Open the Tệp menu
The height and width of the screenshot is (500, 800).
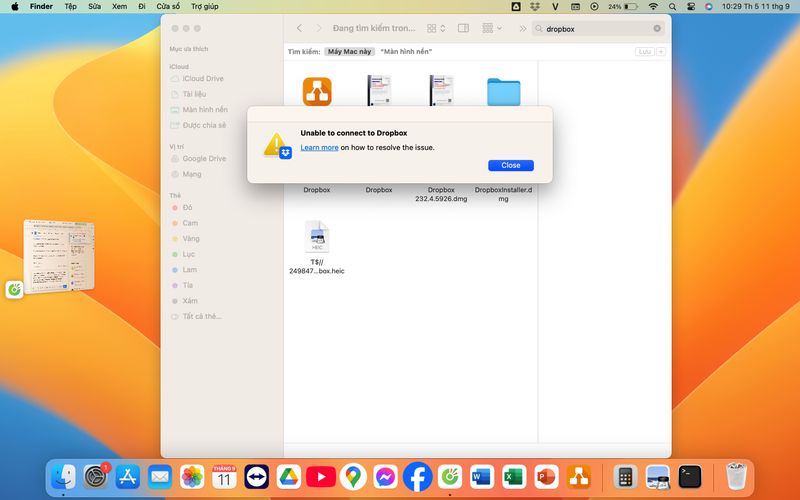[70, 6]
